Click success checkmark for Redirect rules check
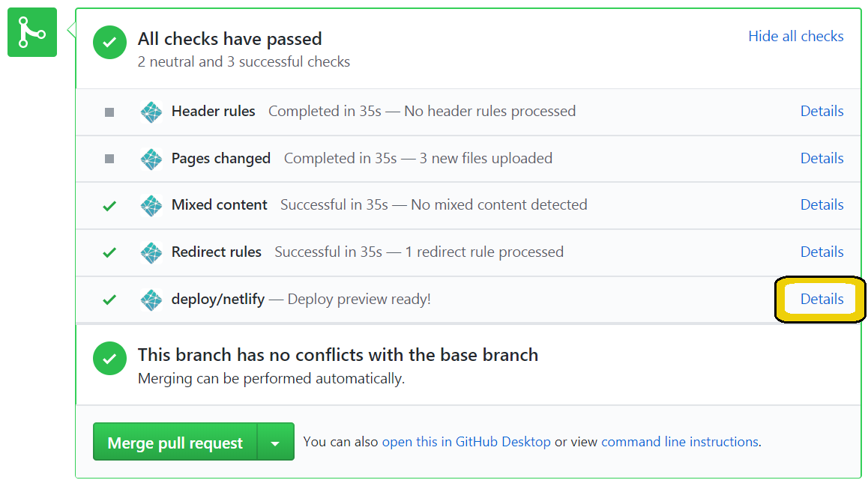The width and height of the screenshot is (868, 486). point(109,252)
